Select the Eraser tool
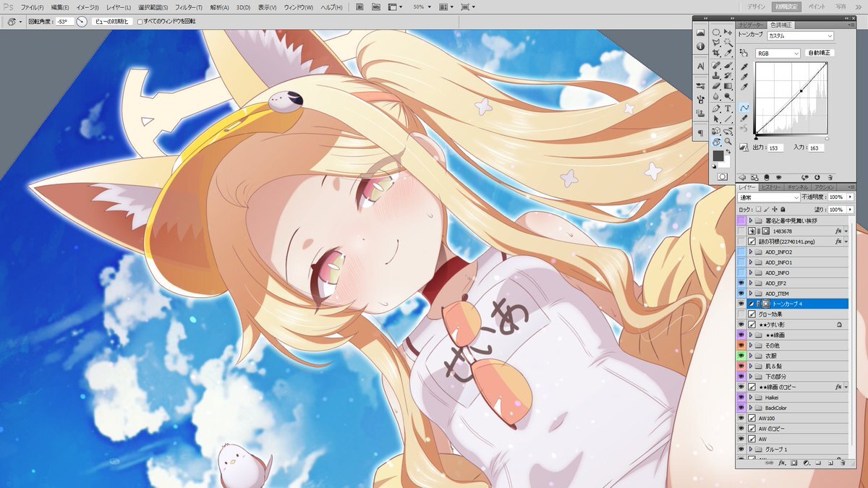This screenshot has height=488, width=868. coord(715,86)
